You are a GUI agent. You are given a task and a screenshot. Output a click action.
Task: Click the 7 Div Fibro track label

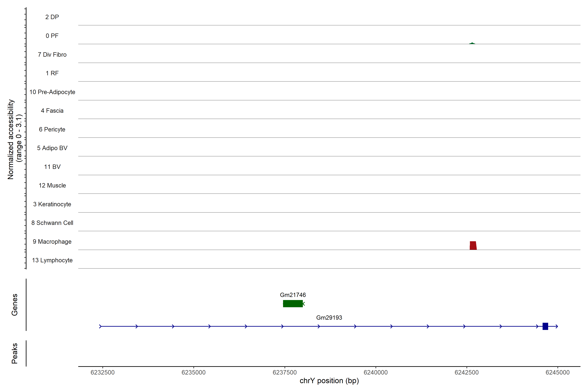[x=52, y=55]
